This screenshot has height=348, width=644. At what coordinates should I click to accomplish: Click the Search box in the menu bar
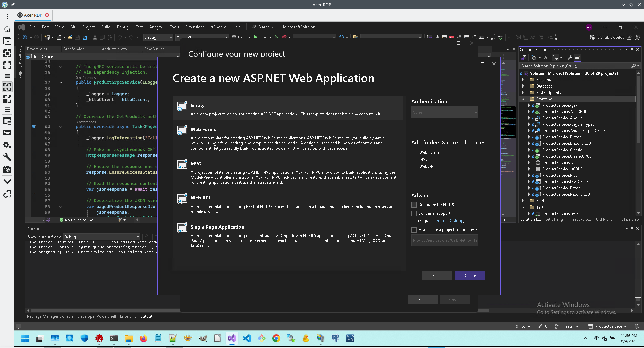pos(263,27)
